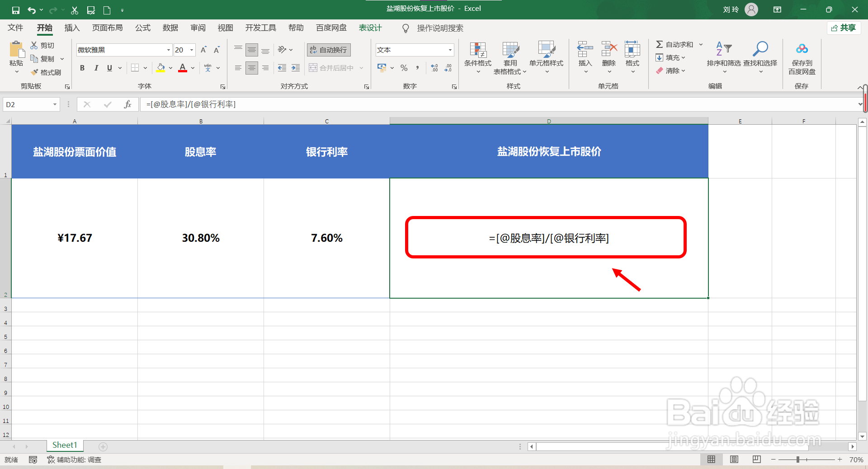Apply borders using the border icon

click(x=135, y=68)
